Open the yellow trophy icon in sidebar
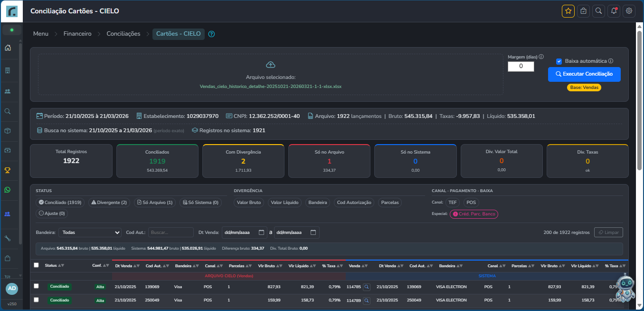 (x=8, y=170)
